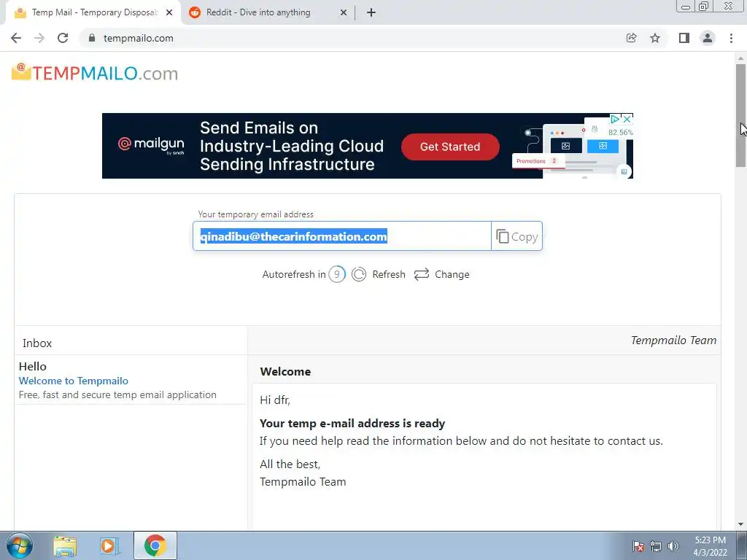Click 'Your temp e-mail address is ready' text

click(352, 424)
